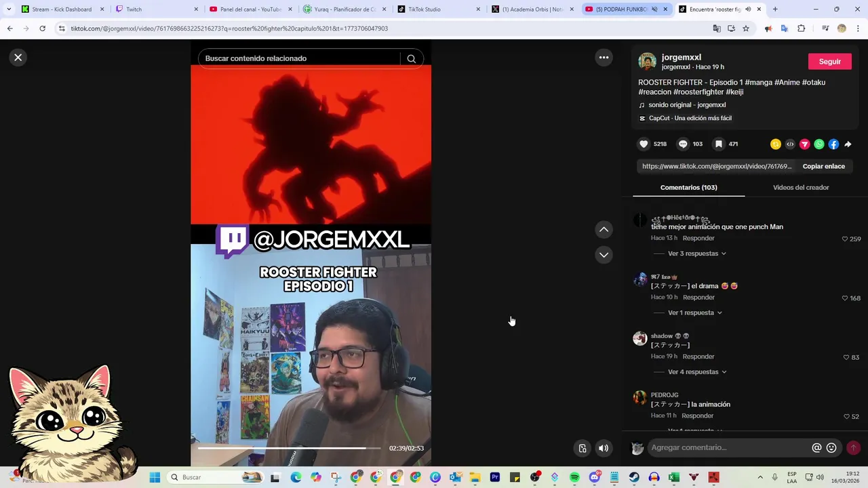Open Chrome three-dot menu
The height and width of the screenshot is (488, 868).
857,28
